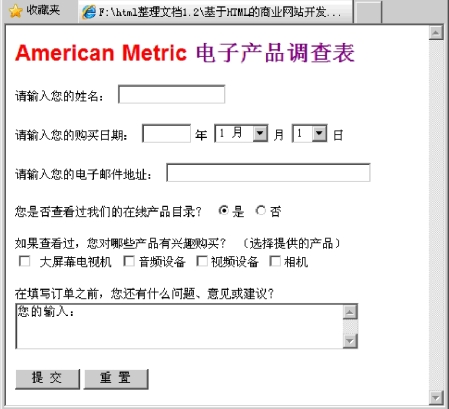Enable the 相机 checkbox
Screen dimensions: 449x409
275,261
